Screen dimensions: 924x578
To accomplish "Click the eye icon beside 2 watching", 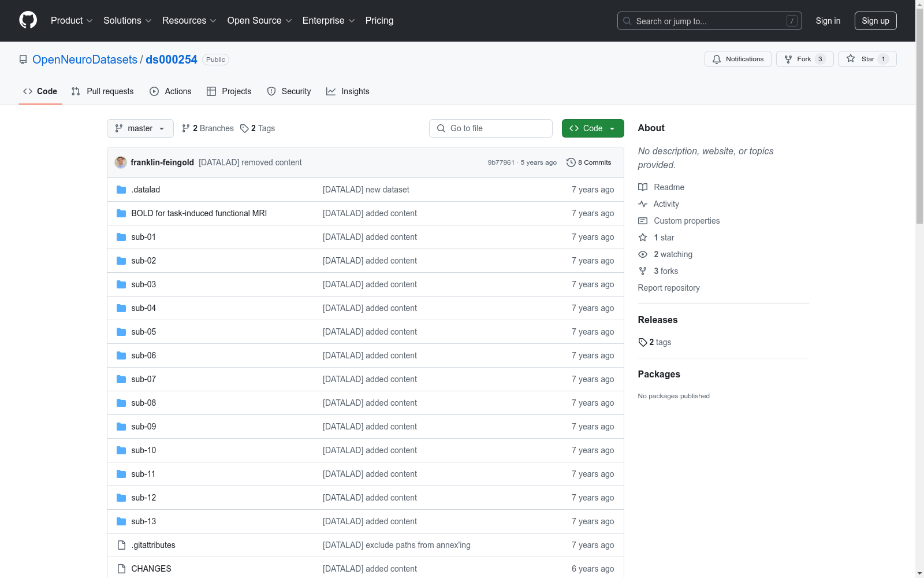I will click(x=643, y=254).
